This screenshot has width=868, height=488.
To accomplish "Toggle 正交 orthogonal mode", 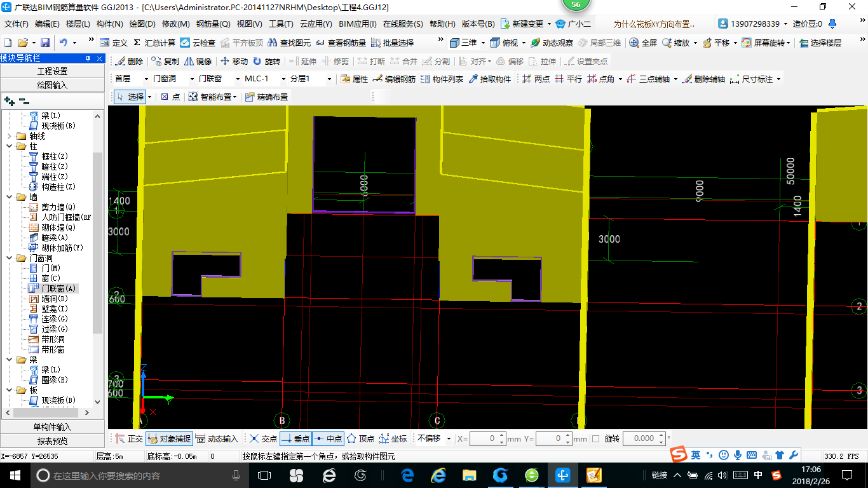I will (129, 438).
